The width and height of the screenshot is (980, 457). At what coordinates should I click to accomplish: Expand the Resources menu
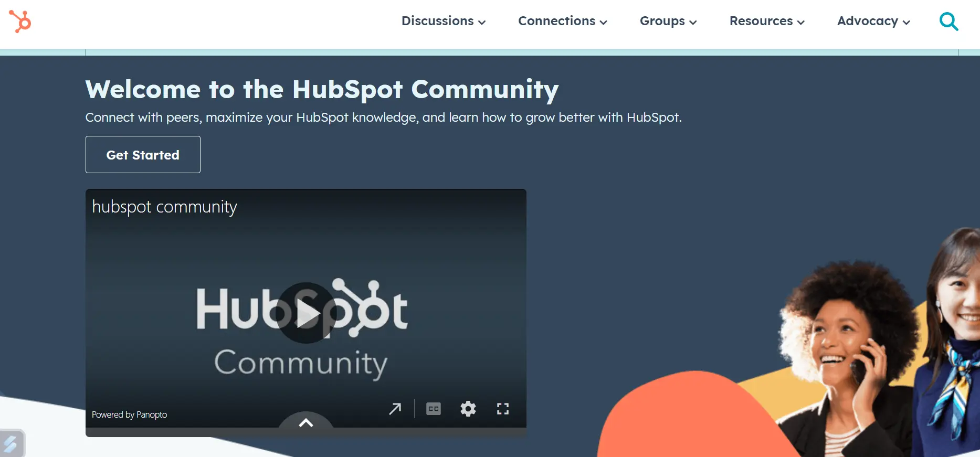pos(767,21)
